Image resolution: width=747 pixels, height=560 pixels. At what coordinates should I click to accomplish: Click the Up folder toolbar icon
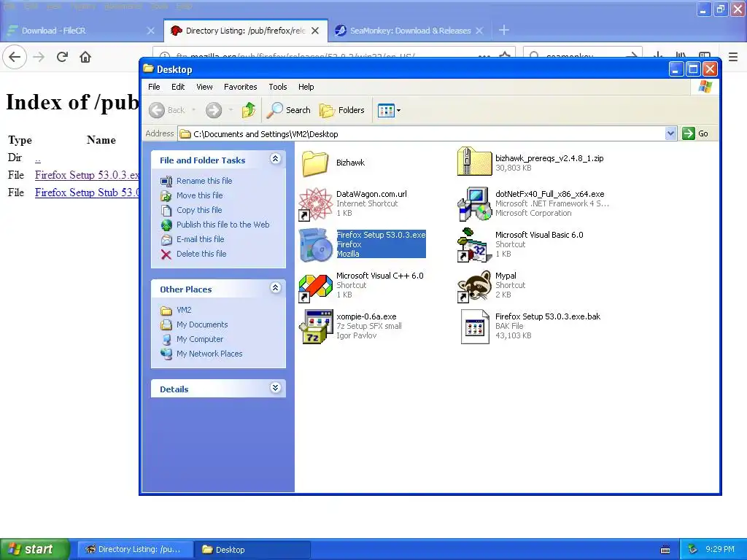(x=248, y=110)
